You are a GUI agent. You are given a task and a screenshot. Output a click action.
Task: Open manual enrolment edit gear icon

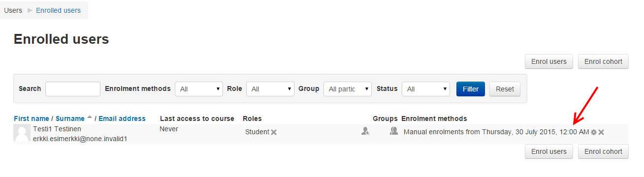coord(593,132)
